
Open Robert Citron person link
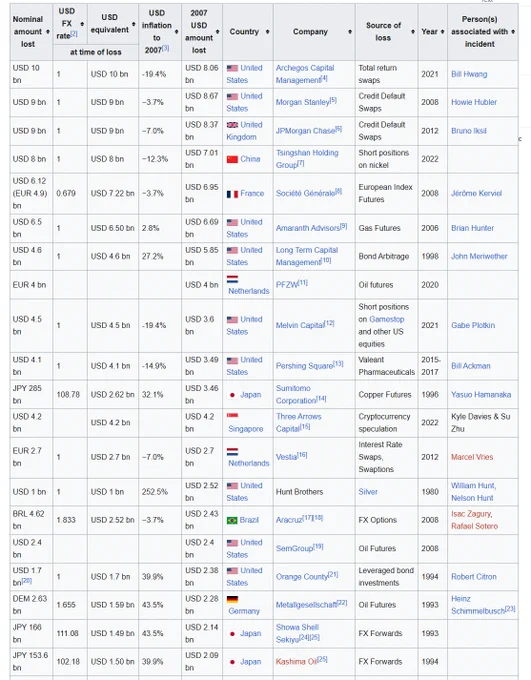(474, 577)
